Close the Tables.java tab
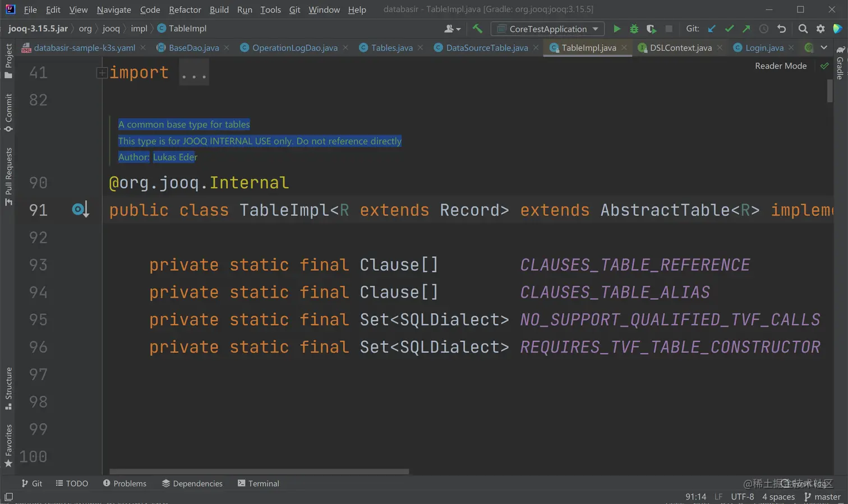The image size is (848, 504). (x=421, y=48)
